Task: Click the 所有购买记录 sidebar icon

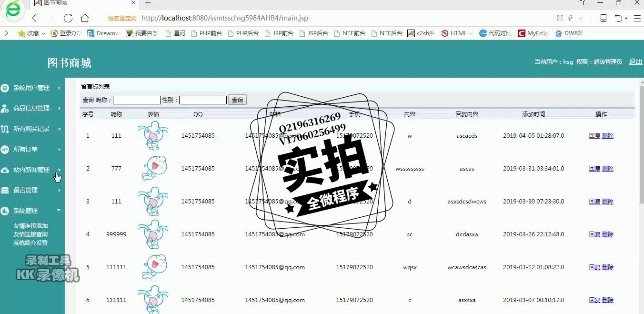Action: (5, 129)
